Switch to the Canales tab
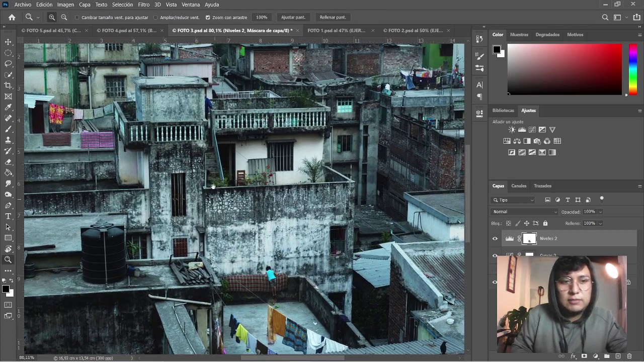644x362 pixels. point(519,186)
